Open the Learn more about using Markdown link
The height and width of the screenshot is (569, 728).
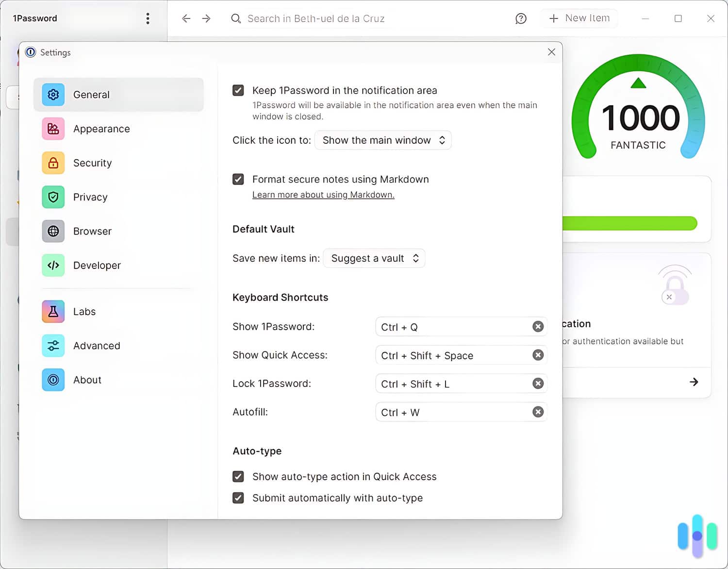[x=323, y=195]
